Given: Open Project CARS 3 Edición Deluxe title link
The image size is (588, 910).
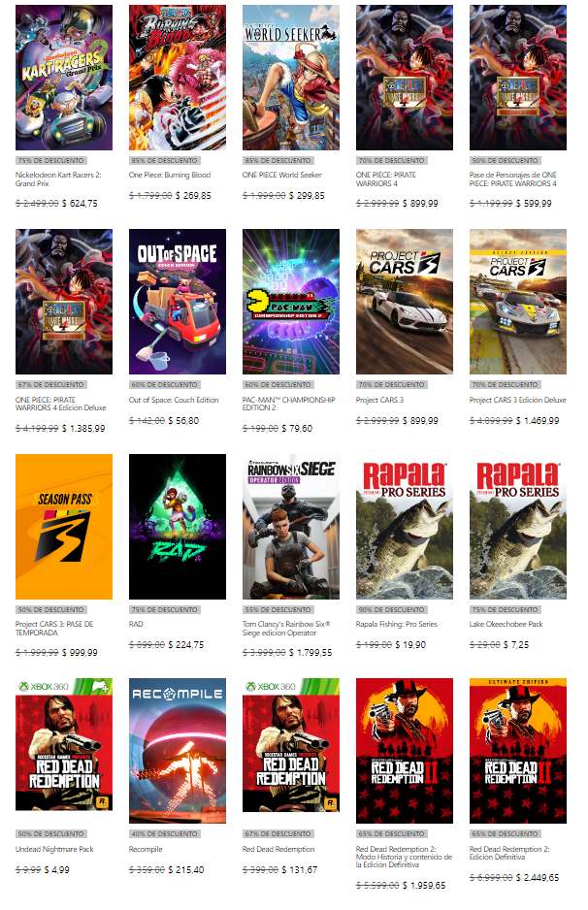Looking at the screenshot, I should pos(518,400).
